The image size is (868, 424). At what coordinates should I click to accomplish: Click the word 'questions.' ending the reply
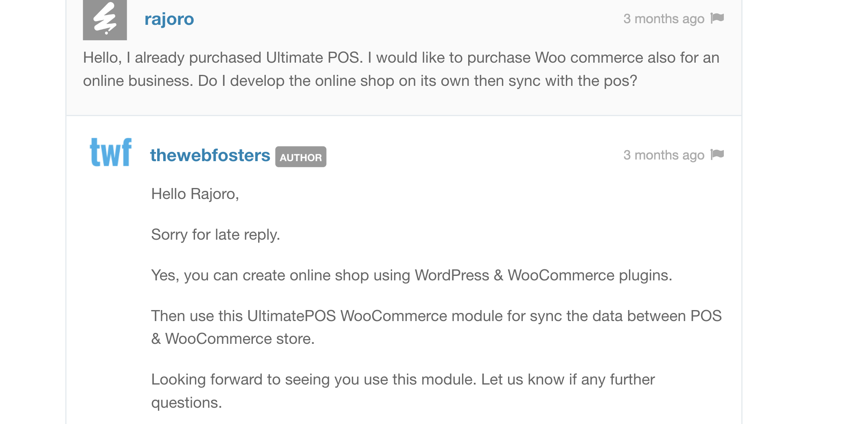point(186,403)
